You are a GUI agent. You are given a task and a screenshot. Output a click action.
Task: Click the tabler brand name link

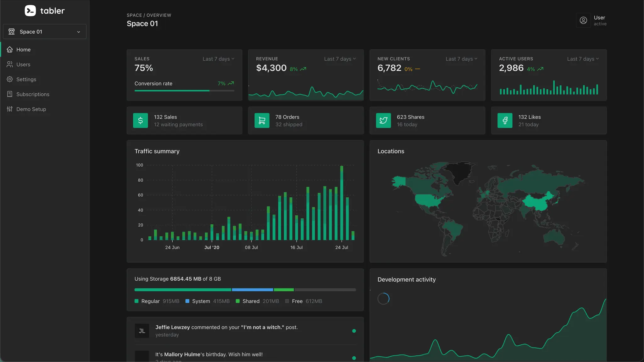pyautogui.click(x=52, y=11)
